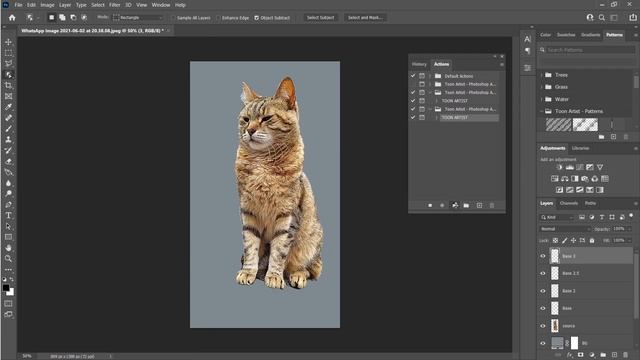Select the Zoom tool
This screenshot has height=360, width=640.
point(8,258)
